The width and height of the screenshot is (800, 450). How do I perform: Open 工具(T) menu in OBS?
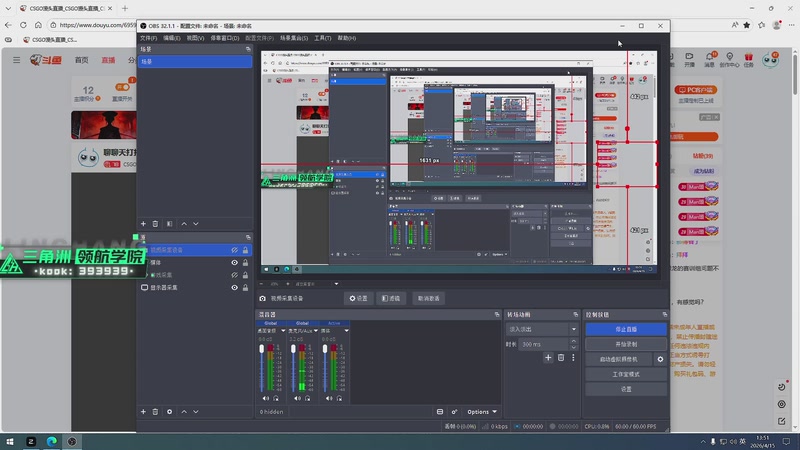(322, 38)
